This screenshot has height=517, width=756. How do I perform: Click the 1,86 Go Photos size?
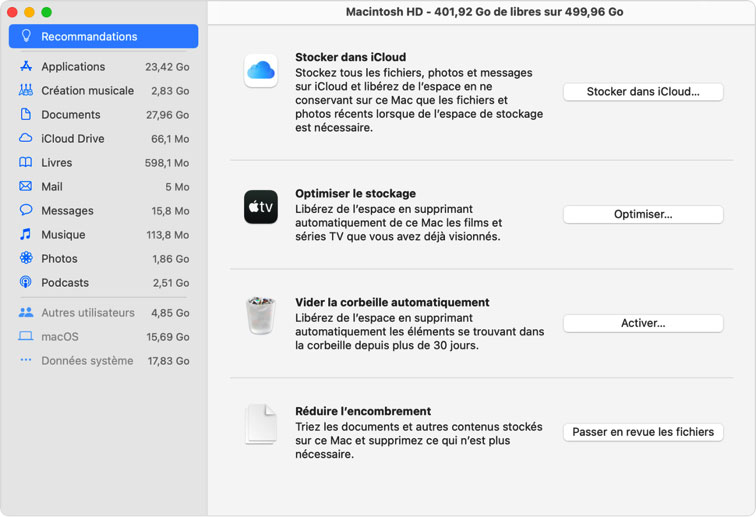pyautogui.click(x=171, y=259)
